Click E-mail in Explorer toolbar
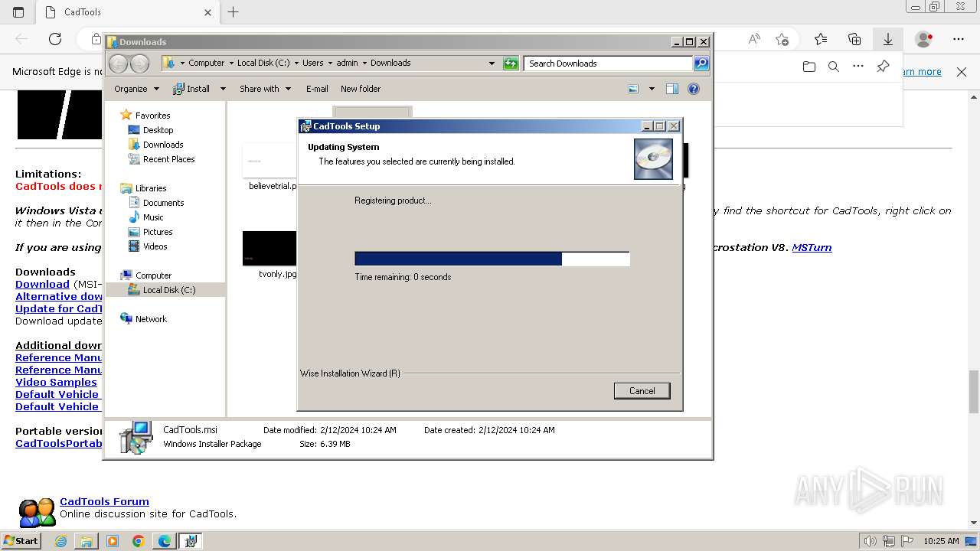This screenshot has width=980, height=551. (317, 89)
